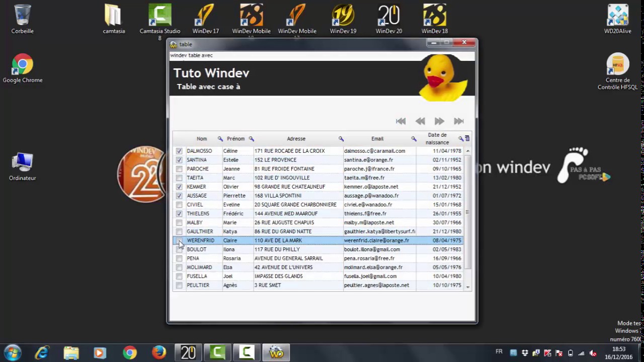Jump to last record with the skip-to-end arrow
The height and width of the screenshot is (362, 644).
[458, 121]
